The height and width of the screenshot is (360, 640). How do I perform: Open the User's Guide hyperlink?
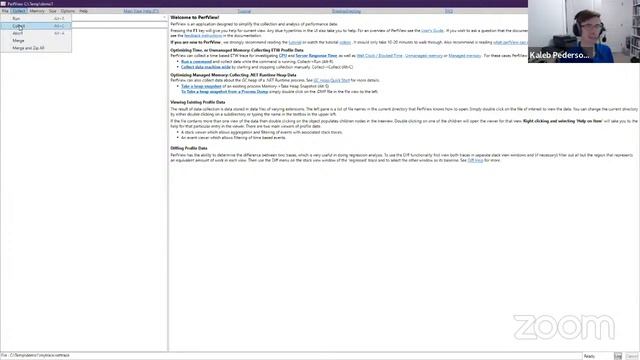432,31
